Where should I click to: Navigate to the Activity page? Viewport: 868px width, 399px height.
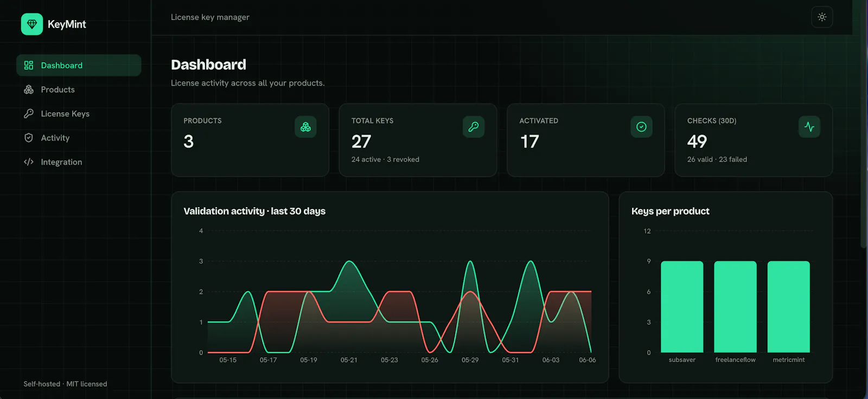79,138
